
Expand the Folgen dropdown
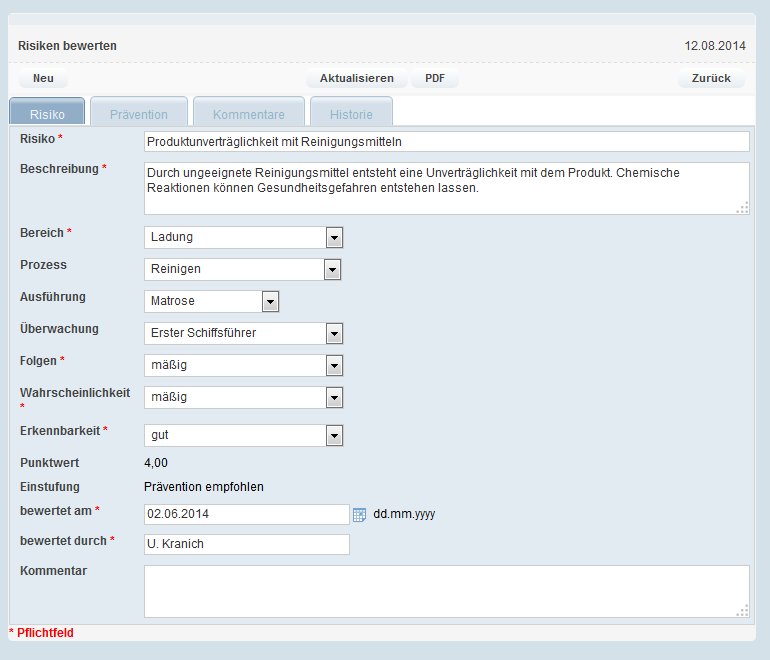(244, 365)
